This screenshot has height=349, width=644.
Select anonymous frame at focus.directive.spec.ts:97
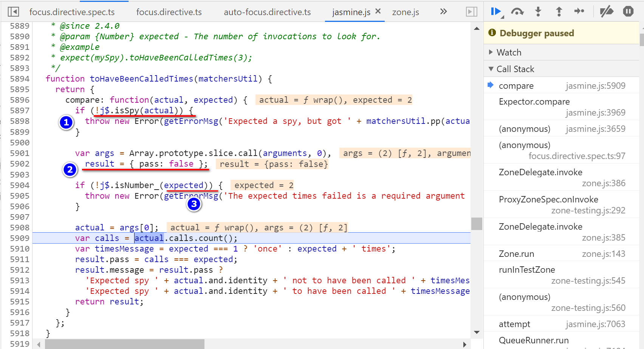(561, 150)
